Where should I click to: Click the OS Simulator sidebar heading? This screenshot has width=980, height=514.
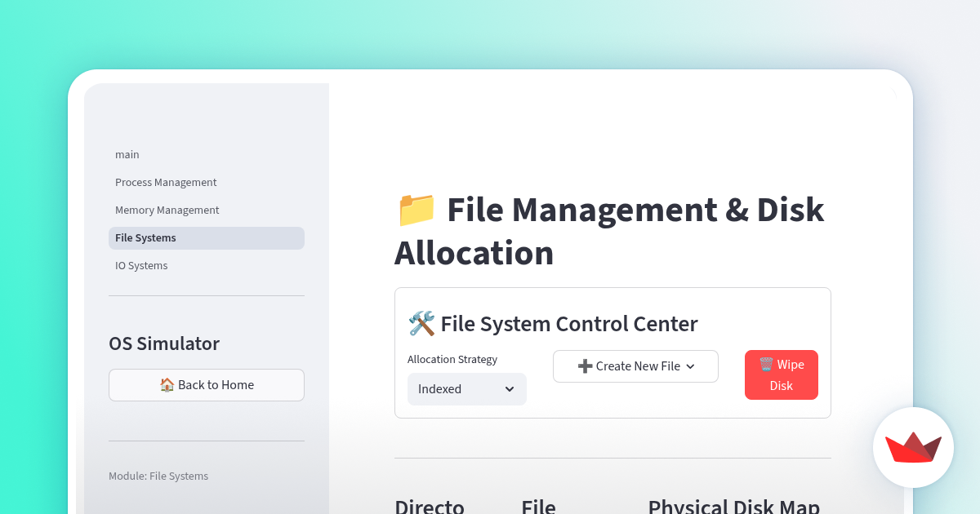pos(164,343)
